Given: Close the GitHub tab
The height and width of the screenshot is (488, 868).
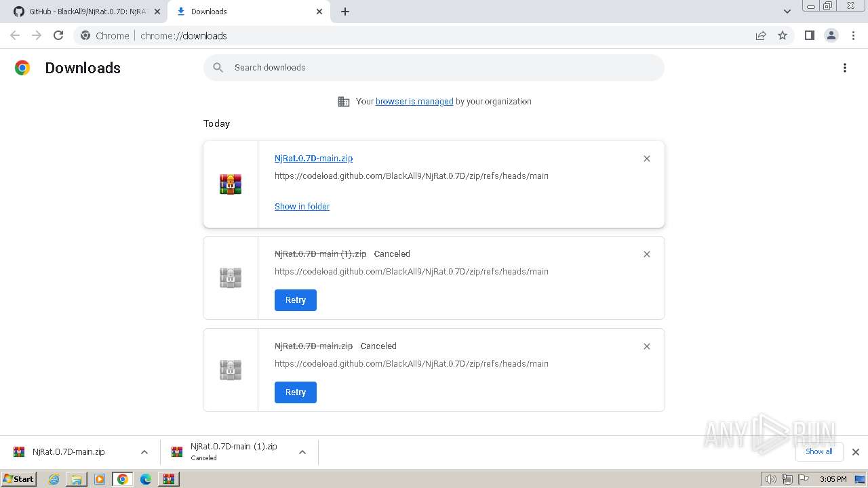Looking at the screenshot, I should point(157,12).
